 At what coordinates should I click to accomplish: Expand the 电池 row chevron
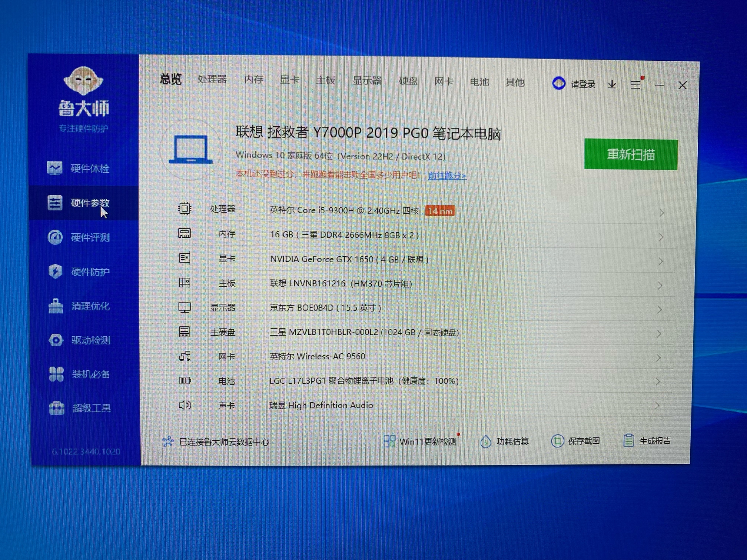(x=658, y=381)
